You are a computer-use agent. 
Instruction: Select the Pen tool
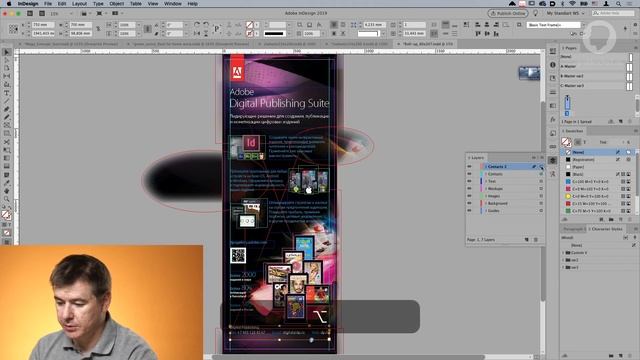pos(7,109)
